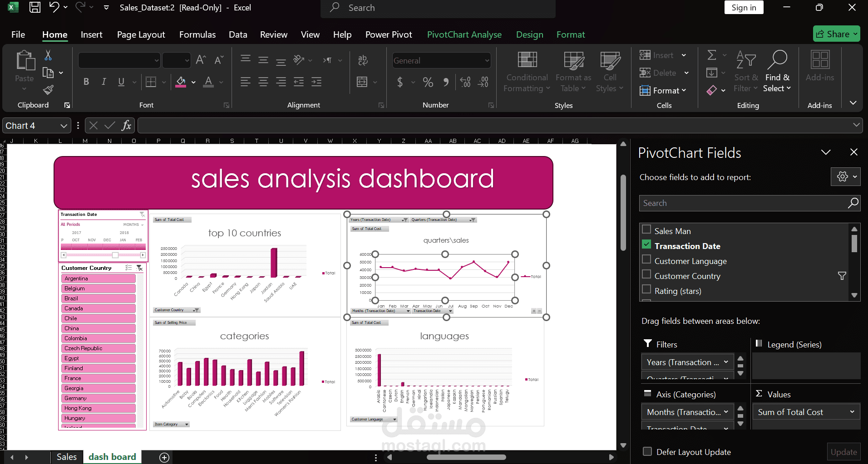Select the Format Painter tool
This screenshot has height=464, width=868.
click(x=48, y=90)
